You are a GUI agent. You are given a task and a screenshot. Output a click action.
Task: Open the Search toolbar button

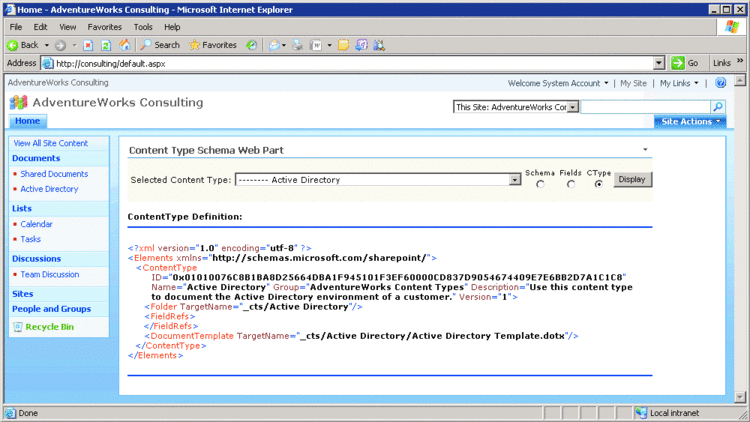pos(160,45)
